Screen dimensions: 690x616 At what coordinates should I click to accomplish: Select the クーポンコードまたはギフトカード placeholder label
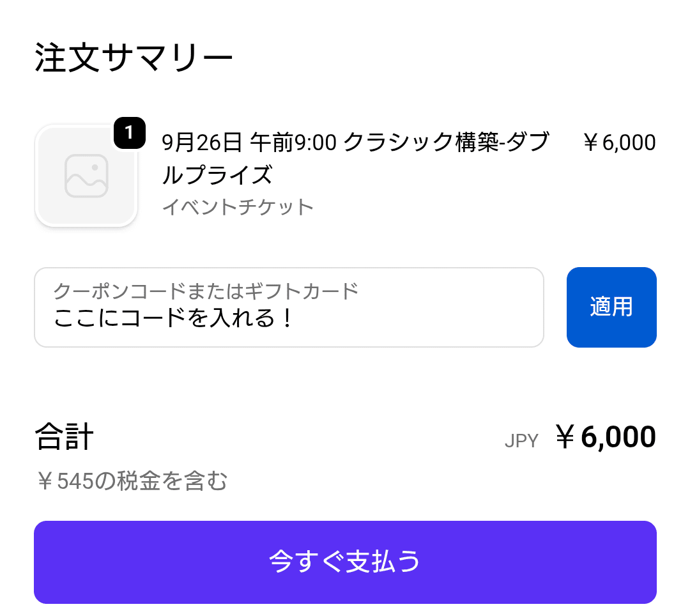206,291
